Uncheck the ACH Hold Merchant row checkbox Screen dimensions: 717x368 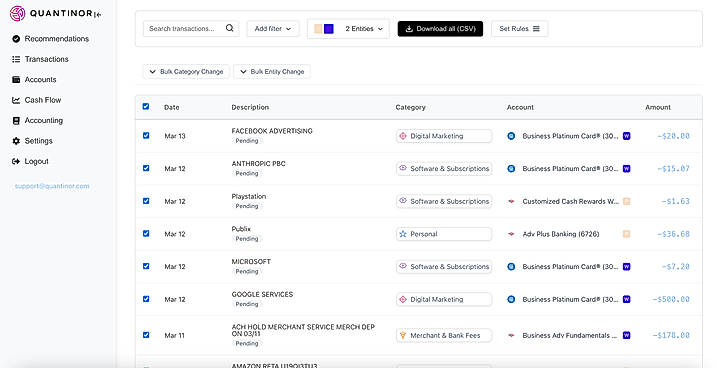point(146,335)
